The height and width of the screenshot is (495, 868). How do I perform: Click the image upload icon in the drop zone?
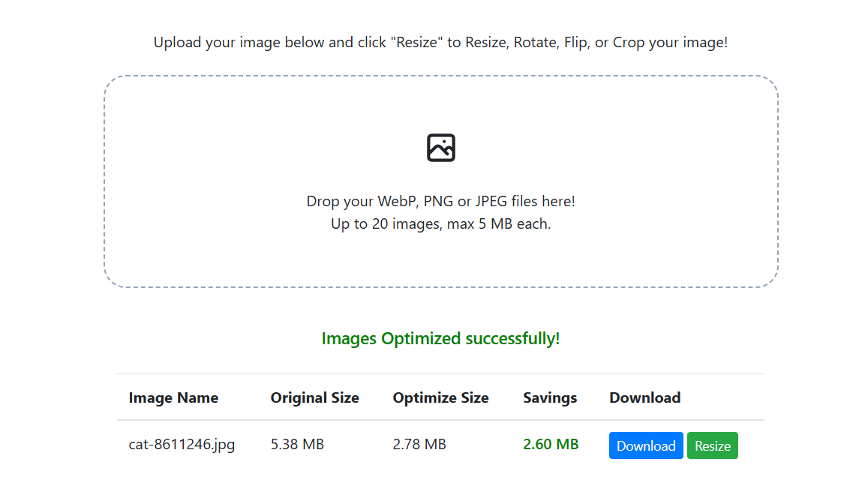click(440, 148)
